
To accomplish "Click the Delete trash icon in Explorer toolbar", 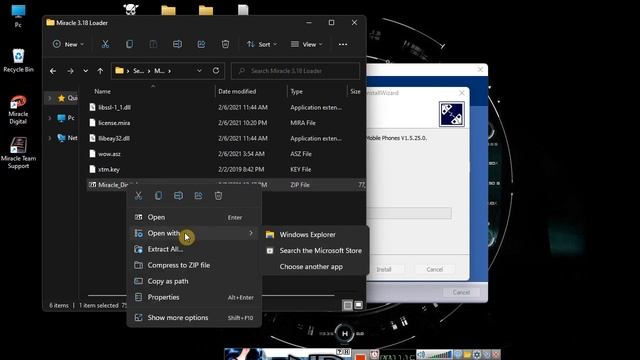I will tap(225, 44).
